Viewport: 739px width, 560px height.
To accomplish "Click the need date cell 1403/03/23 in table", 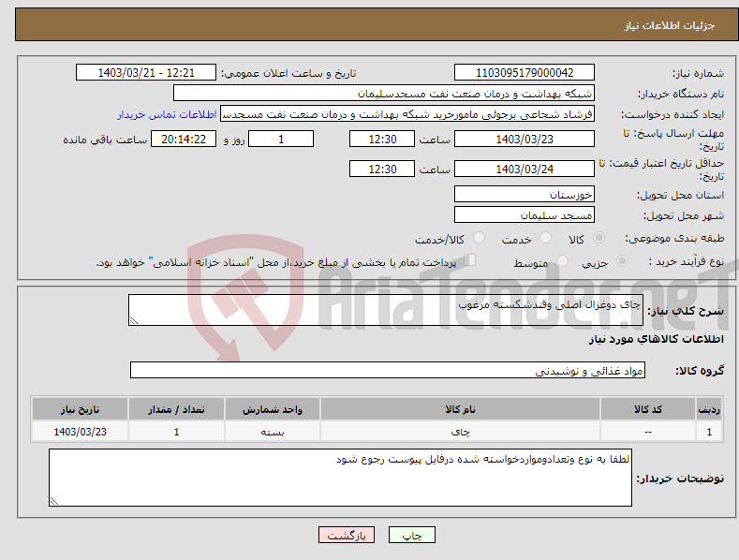I will click(x=80, y=432).
